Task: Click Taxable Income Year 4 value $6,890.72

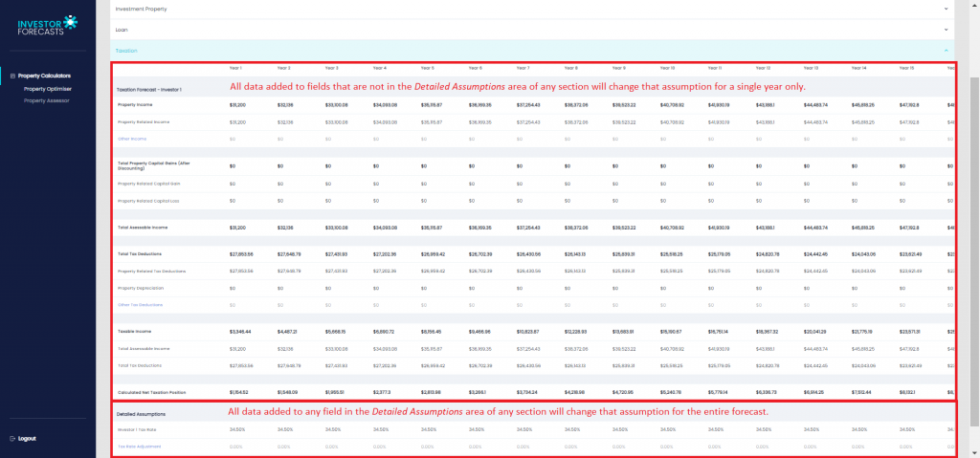Action: coord(385,331)
